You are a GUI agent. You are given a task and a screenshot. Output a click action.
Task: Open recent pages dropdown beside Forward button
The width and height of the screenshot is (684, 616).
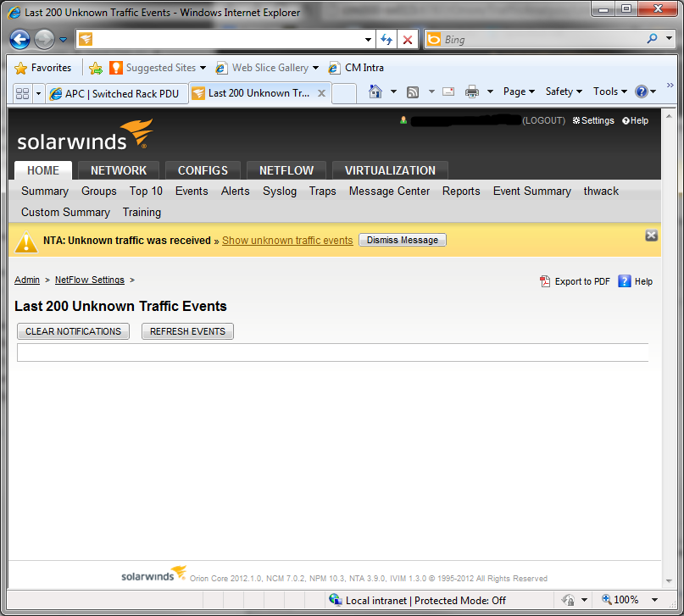[64, 40]
